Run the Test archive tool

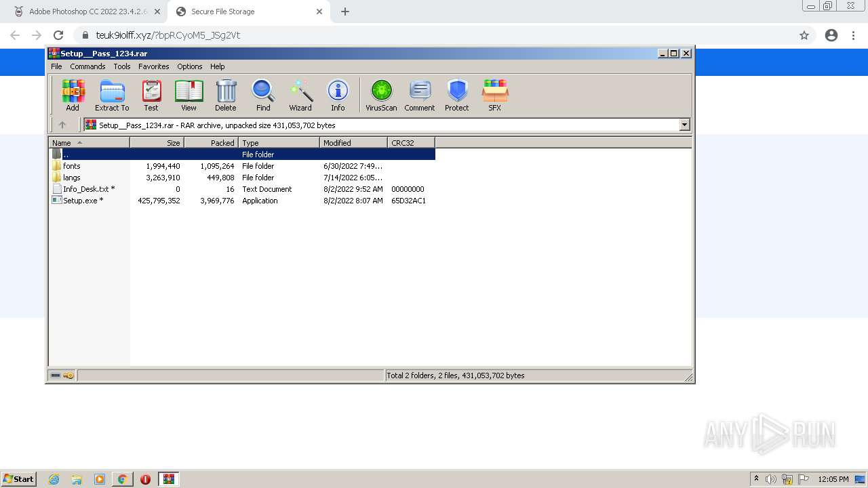pos(151,95)
